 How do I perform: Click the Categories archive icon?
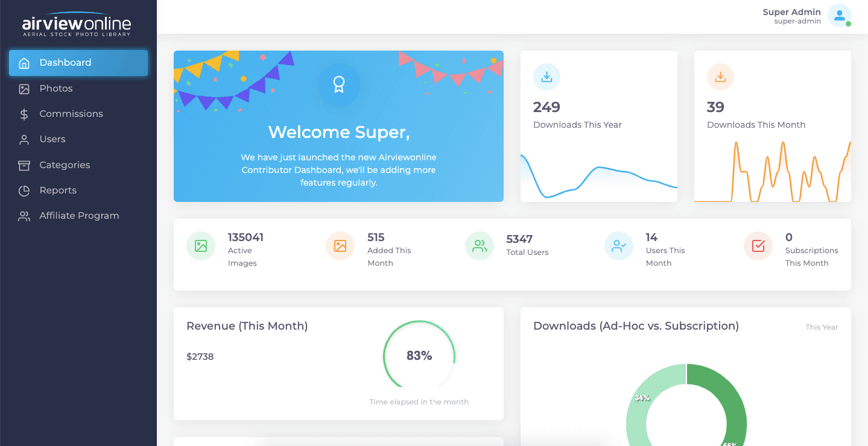coord(23,165)
